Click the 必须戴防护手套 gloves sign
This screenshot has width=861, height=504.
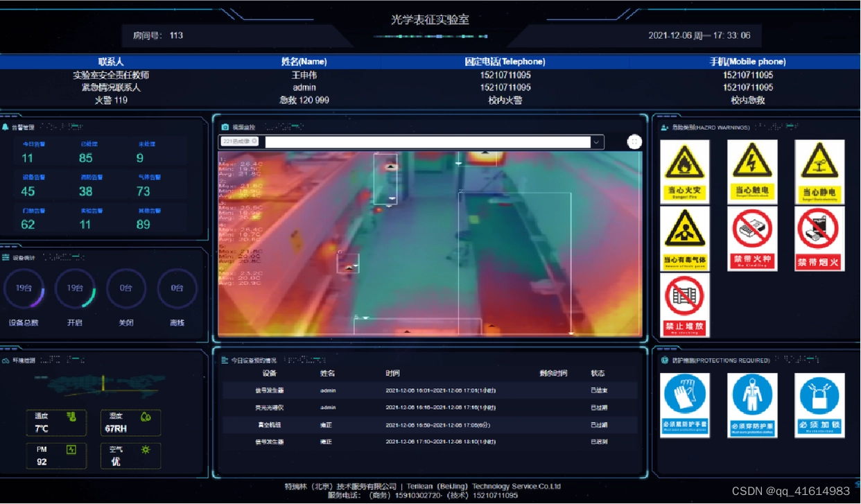685,406
